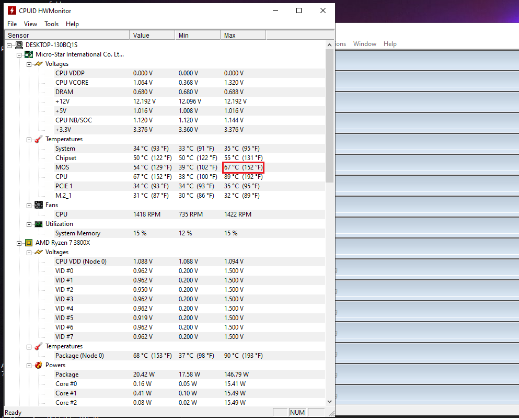Click the Utilization graph icon
The width and height of the screenshot is (519, 420).
(38, 224)
